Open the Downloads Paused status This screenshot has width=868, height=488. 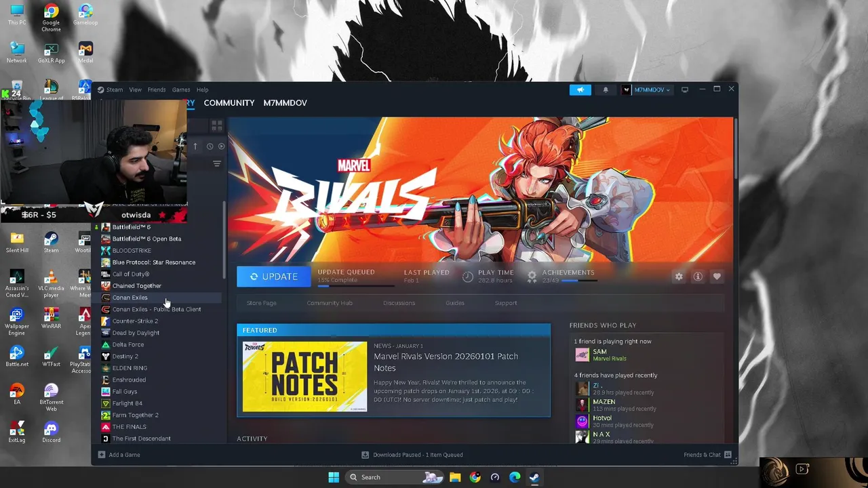coord(412,455)
